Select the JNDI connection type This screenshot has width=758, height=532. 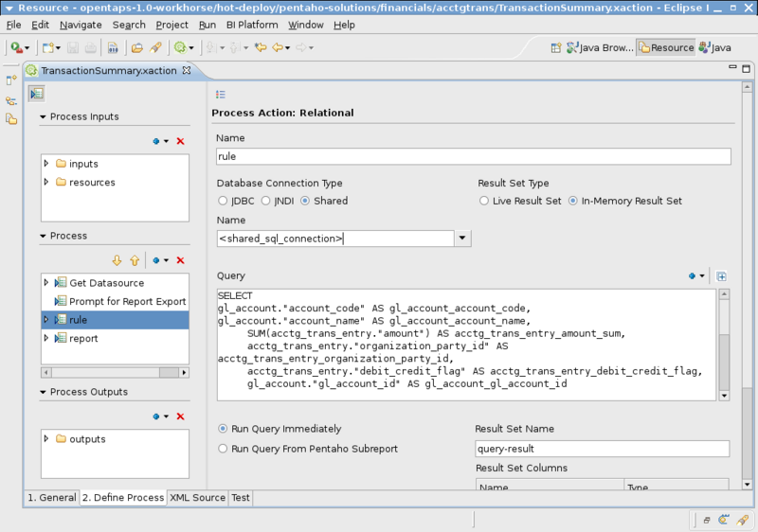click(x=266, y=201)
